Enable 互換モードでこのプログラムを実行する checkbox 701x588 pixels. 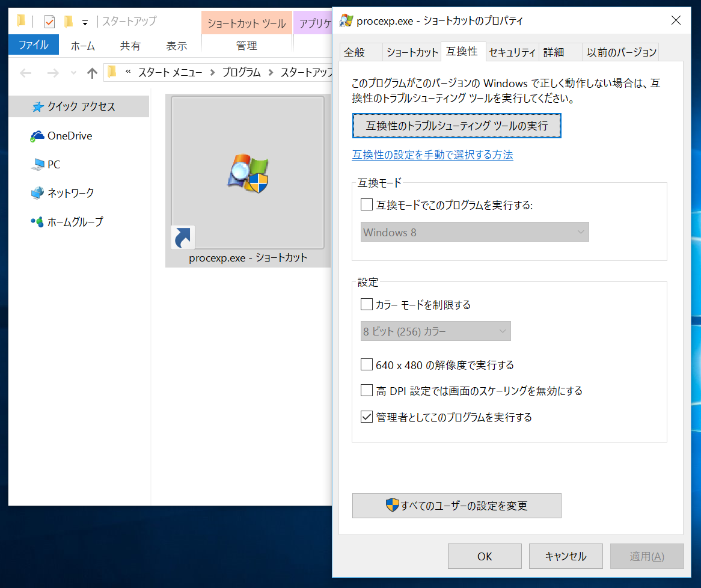point(366,204)
